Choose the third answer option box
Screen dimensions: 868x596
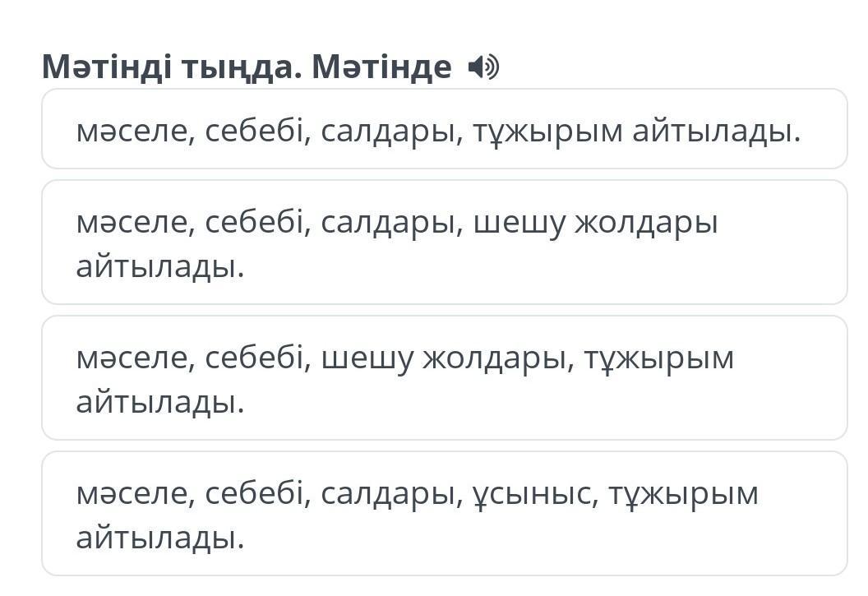444,378
